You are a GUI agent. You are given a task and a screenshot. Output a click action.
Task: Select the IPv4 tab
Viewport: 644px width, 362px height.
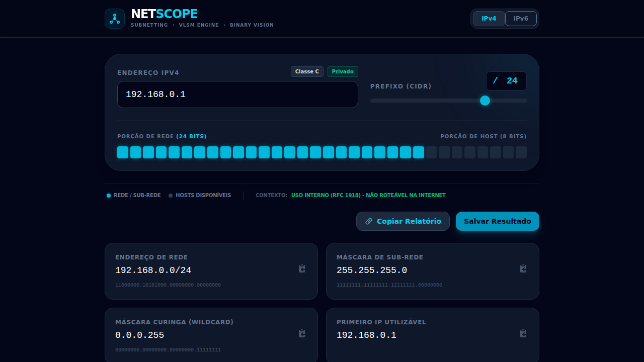pos(489,18)
